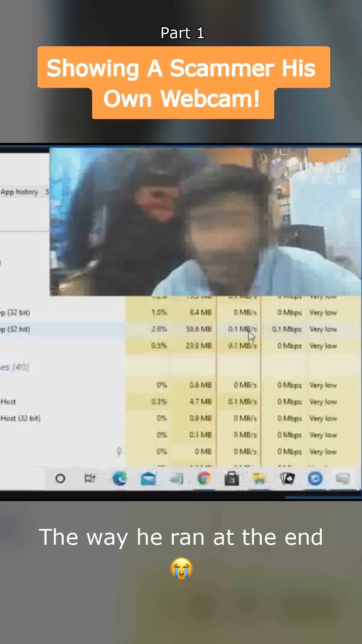362x644 pixels.
Task: Click the 0.6 MB memory cell
Action: (200, 385)
